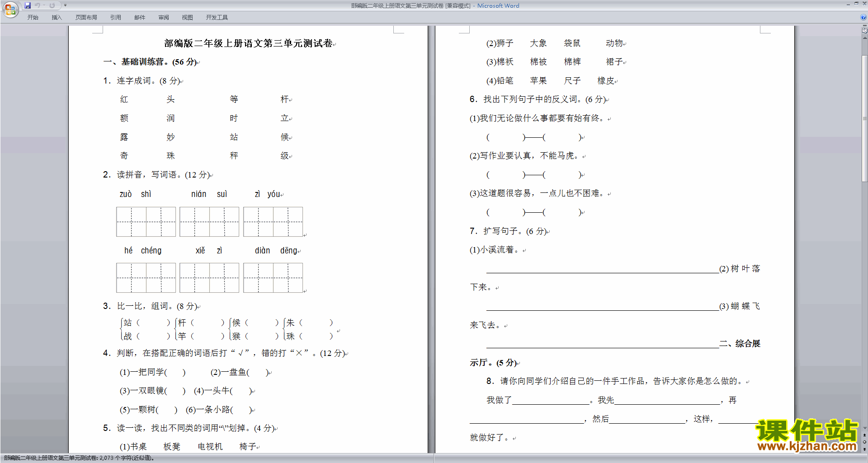Click the word 电视机 in question 5
Image resolution: width=868 pixels, height=463 pixels.
click(210, 447)
